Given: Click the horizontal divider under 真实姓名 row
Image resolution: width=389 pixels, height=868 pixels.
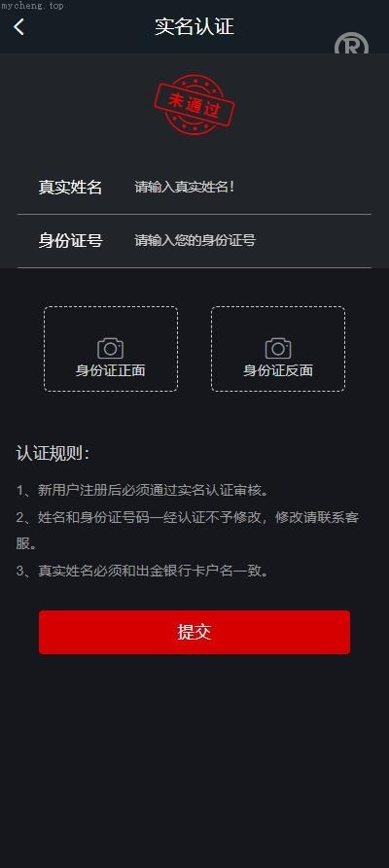Looking at the screenshot, I should (194, 214).
